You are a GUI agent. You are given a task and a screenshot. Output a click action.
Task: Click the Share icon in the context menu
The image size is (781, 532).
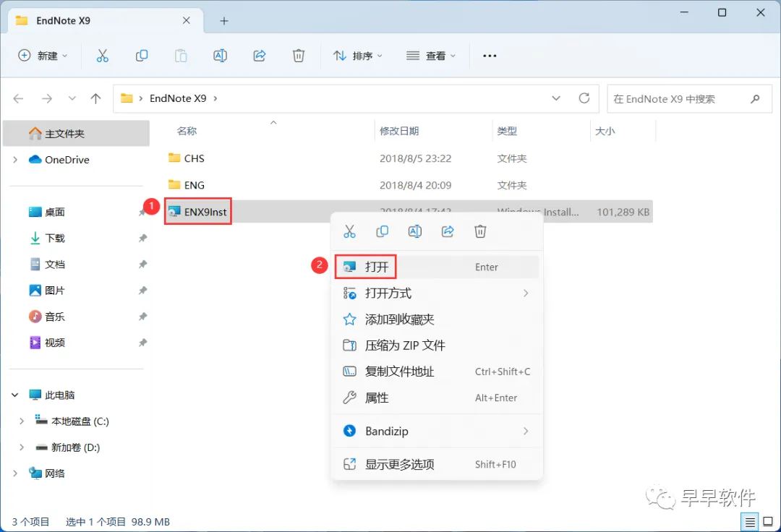click(x=448, y=231)
